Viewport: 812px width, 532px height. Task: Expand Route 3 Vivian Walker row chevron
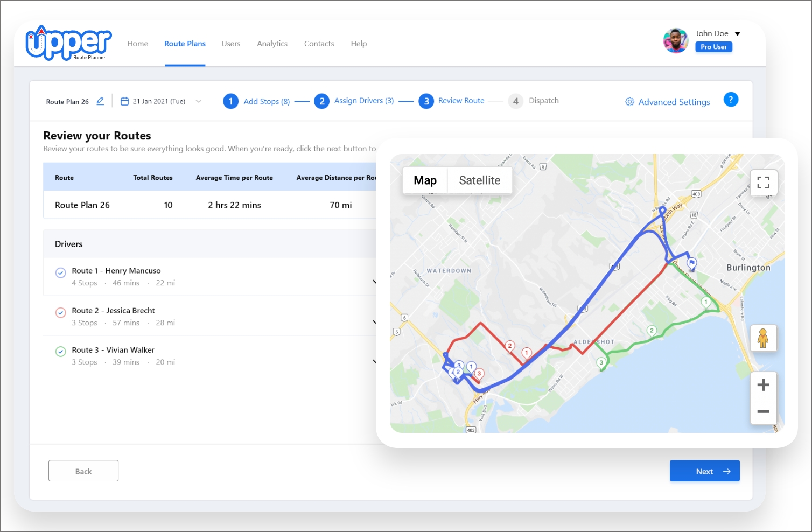coord(374,361)
